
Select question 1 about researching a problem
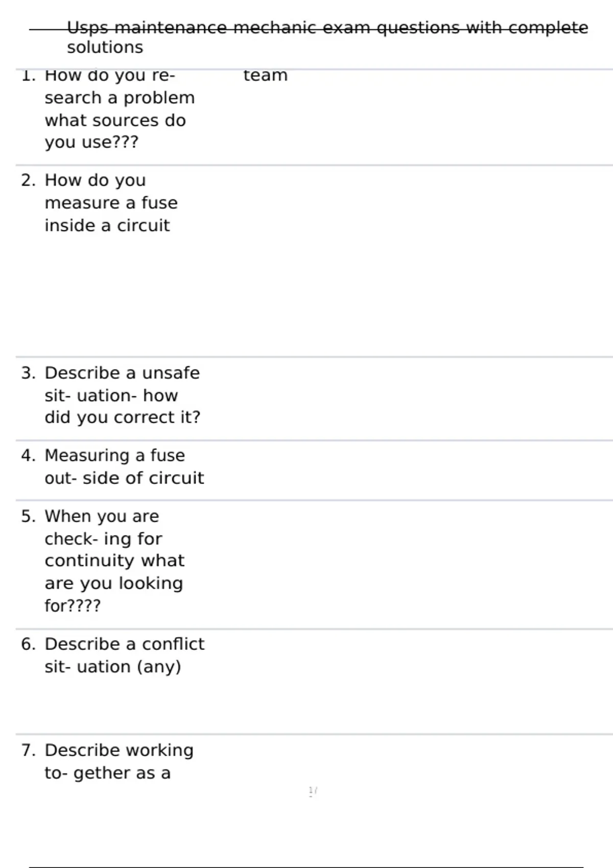coord(120,109)
